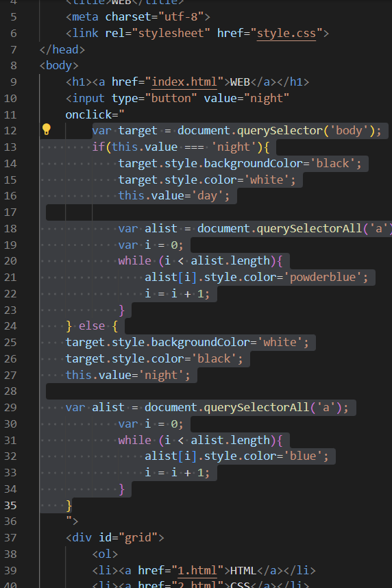Click line number 17 in gutter
Image resolution: width=392 pixels, height=588 pixels.
(10, 212)
